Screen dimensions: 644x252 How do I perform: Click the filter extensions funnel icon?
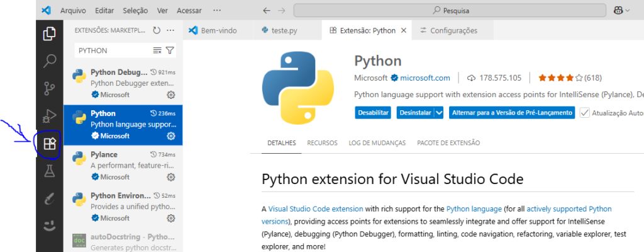click(170, 50)
